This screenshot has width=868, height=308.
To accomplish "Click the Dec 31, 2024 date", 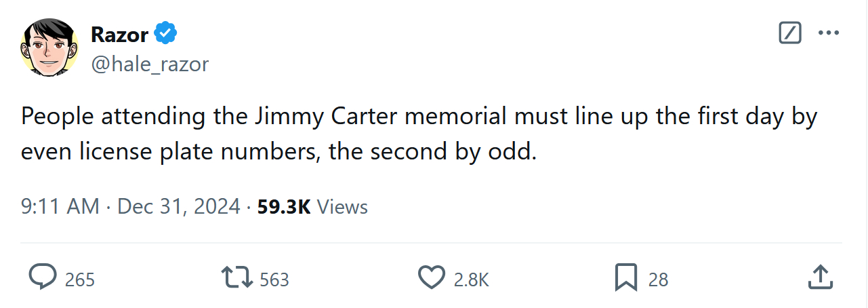I will pos(179,206).
